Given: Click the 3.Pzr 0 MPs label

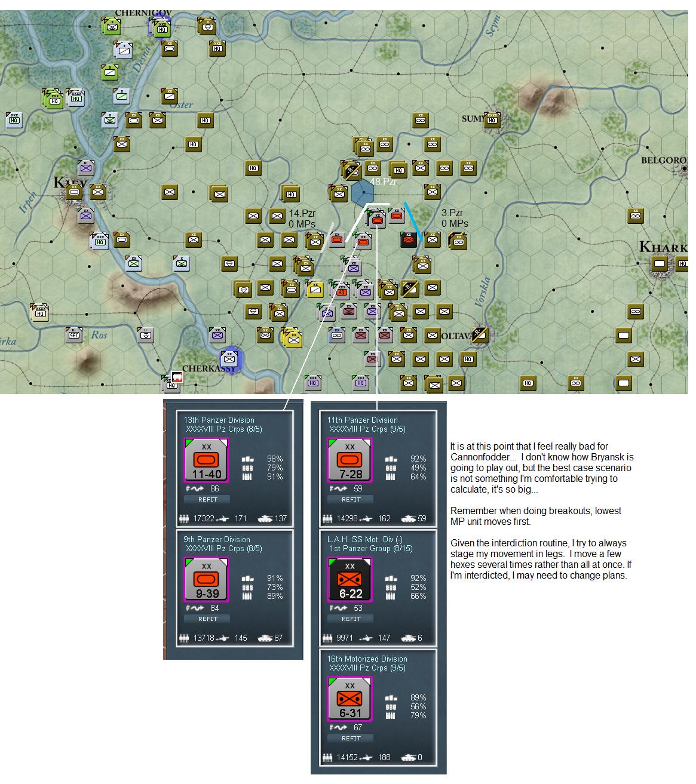Looking at the screenshot, I should pyautogui.click(x=455, y=218).
